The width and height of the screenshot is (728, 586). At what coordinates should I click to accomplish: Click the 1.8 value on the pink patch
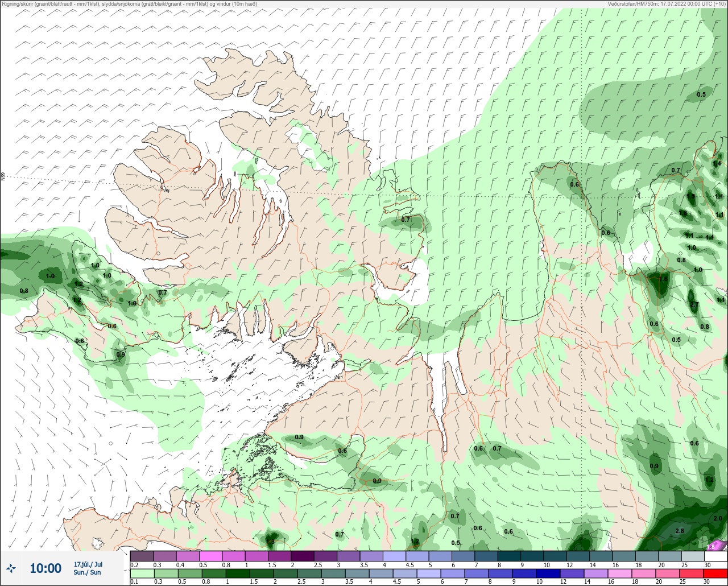click(x=711, y=547)
